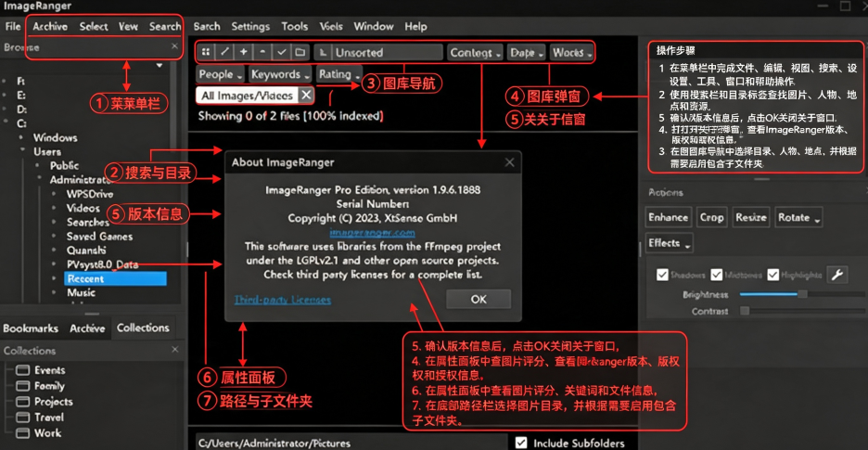Toggle the Shadows checkbox

(x=662, y=275)
